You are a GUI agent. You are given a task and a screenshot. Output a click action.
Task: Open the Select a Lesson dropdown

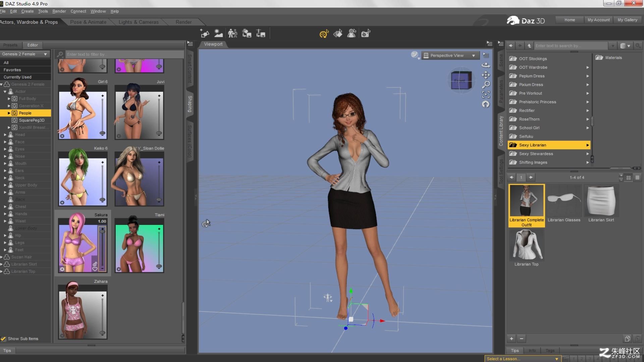pyautogui.click(x=523, y=359)
